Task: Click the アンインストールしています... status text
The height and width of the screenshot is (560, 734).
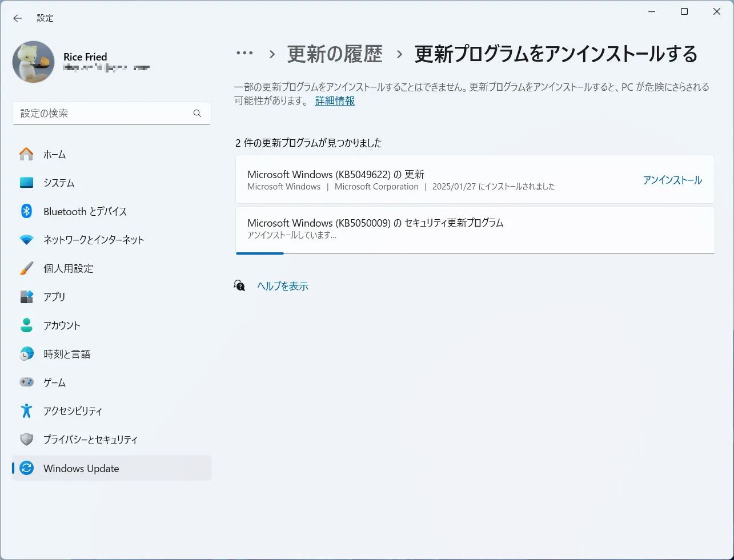Action: pyautogui.click(x=292, y=235)
